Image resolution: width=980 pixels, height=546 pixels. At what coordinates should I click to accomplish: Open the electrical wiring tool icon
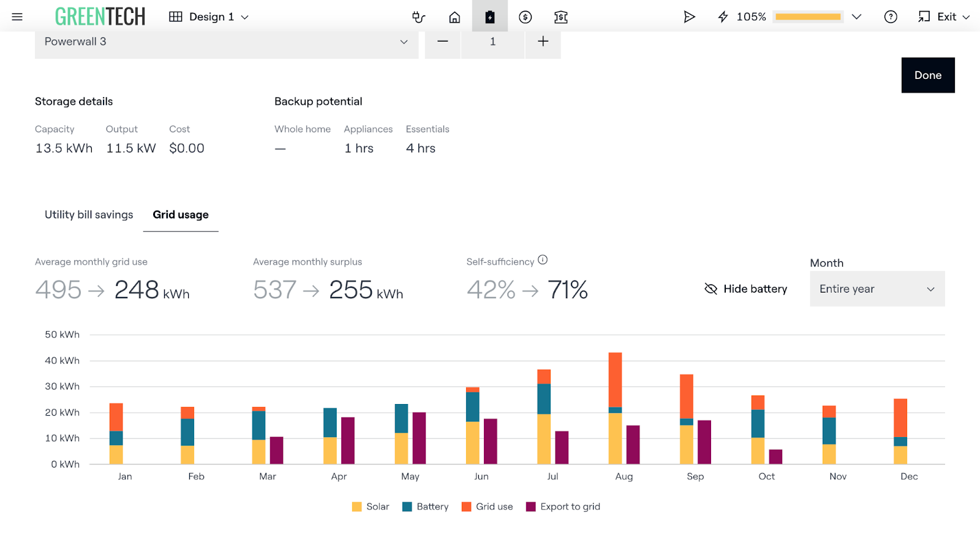point(419,17)
